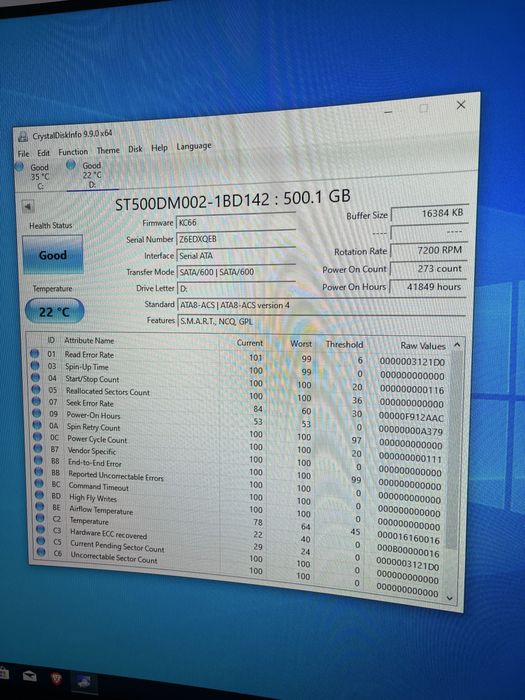The image size is (525, 700).
Task: Click the Worst column header
Action: click(x=301, y=344)
